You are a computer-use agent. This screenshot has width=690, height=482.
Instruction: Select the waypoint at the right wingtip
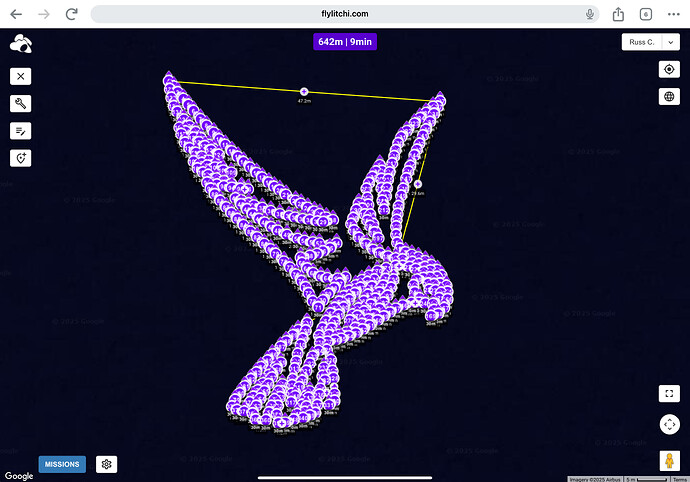click(x=440, y=99)
